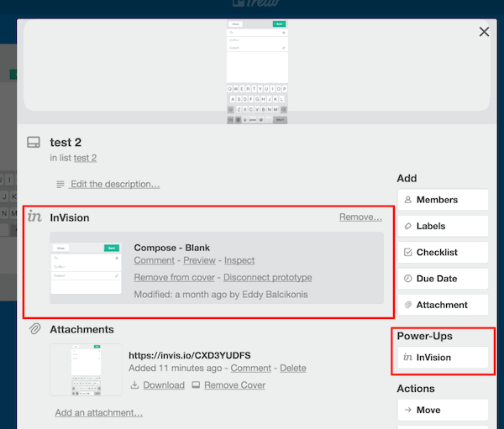Open the invis.io attachment thumbnail
This screenshot has height=429, width=504.
[87, 369]
